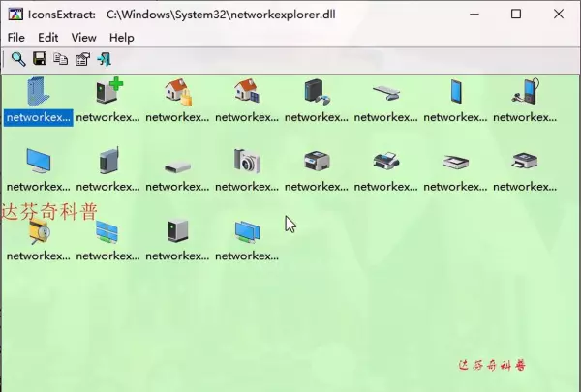Click the Save Selected Icons floppy button
The image size is (581, 392).
click(40, 59)
